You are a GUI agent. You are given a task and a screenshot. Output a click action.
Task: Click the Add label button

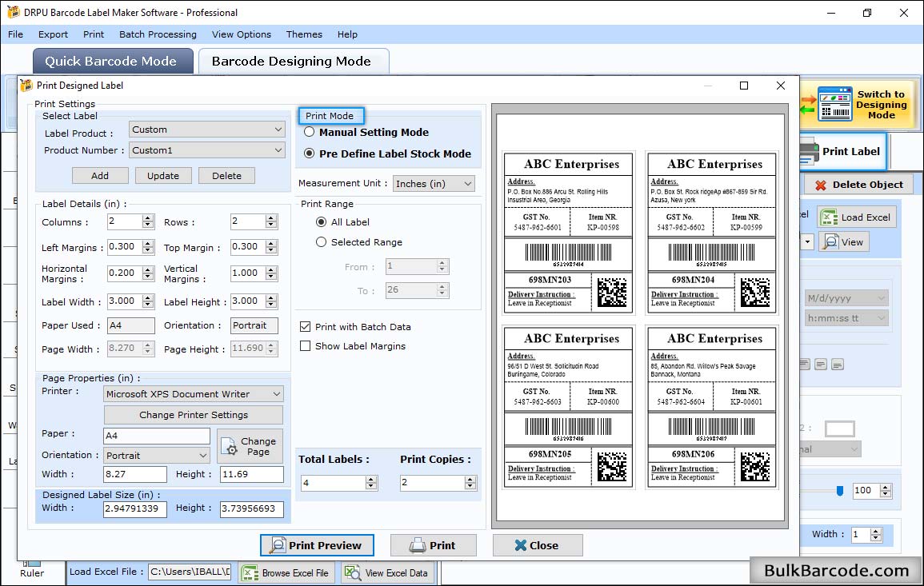pos(100,176)
